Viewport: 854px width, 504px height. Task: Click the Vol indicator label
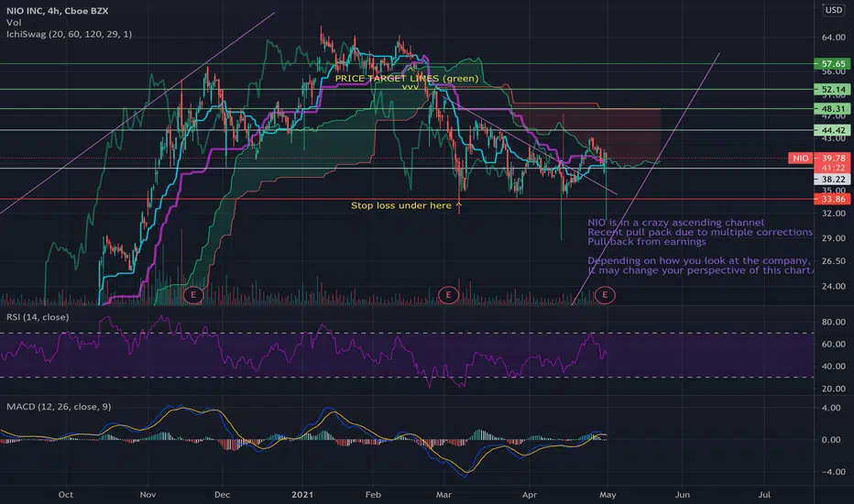click(14, 22)
